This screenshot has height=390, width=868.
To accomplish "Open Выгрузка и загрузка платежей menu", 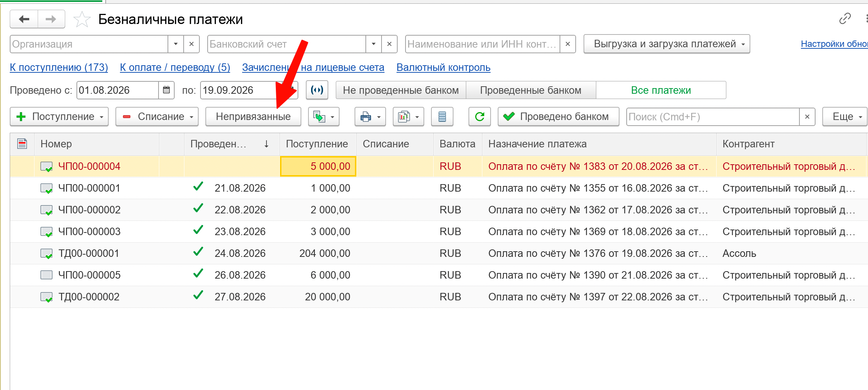I will click(667, 44).
